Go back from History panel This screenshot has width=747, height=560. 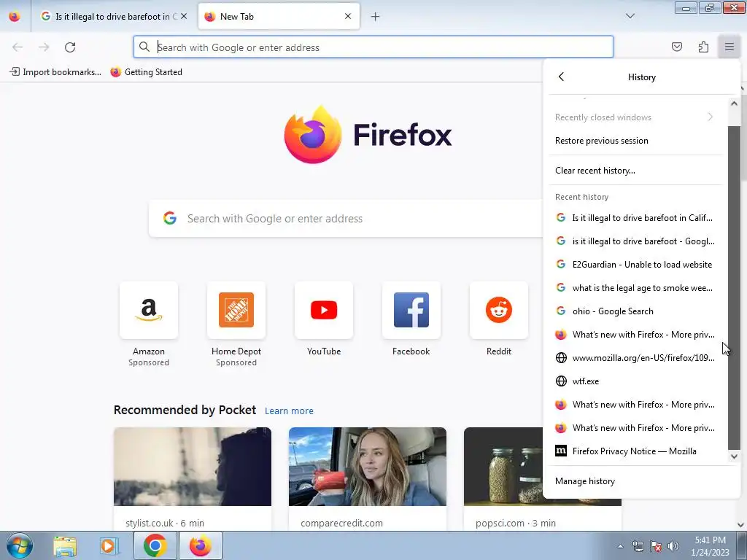[561, 77]
